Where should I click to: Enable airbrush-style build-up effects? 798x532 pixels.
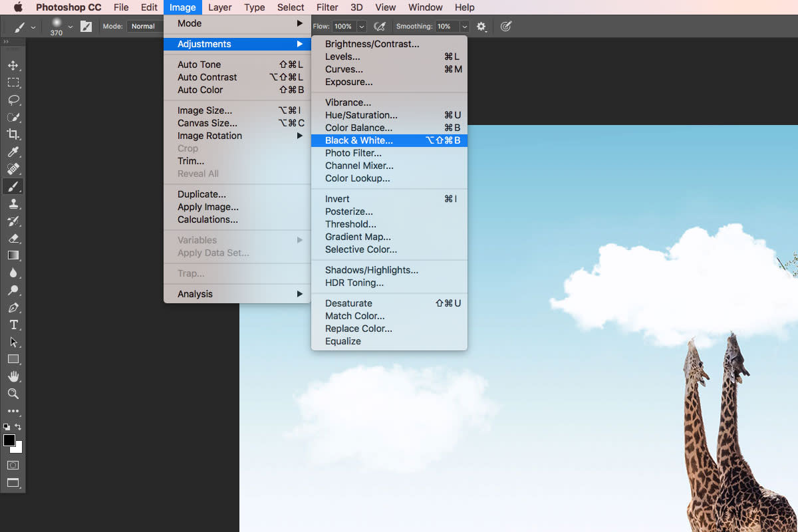[x=380, y=27]
